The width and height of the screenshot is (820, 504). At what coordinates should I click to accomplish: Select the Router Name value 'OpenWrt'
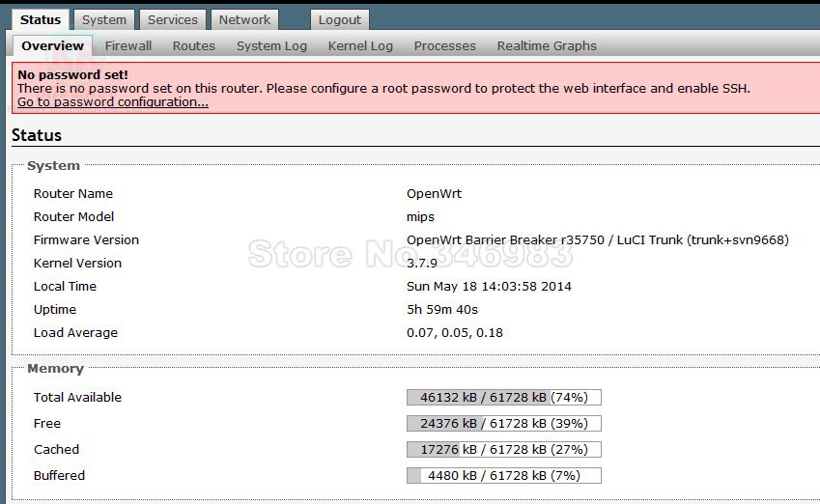click(x=434, y=193)
